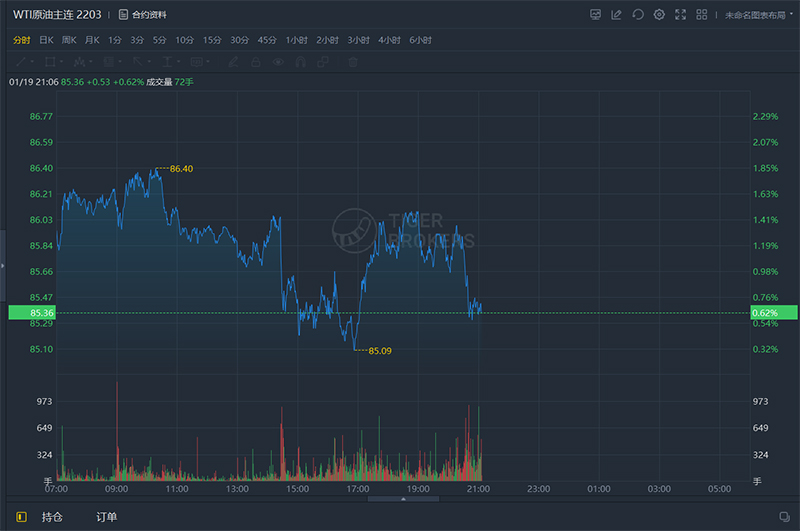Select the arrow drawing tool

[x=138, y=62]
